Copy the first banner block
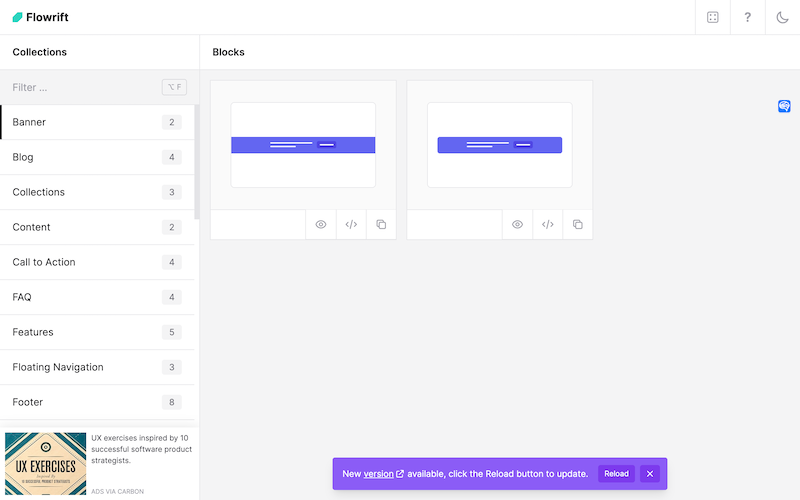 pos(381,225)
